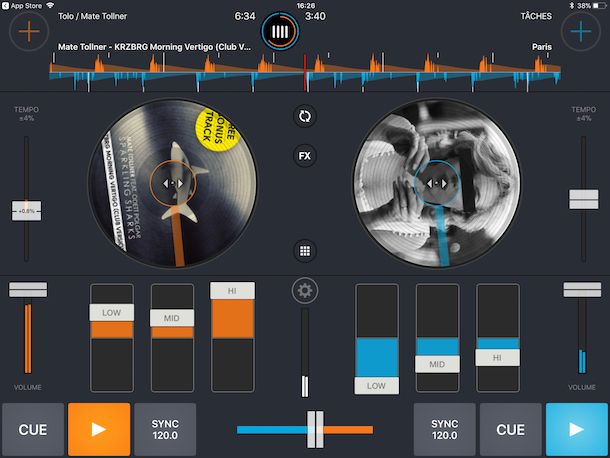Tap the right black-and-white photo platter
Viewport: 610px width, 458px height.
click(x=437, y=183)
